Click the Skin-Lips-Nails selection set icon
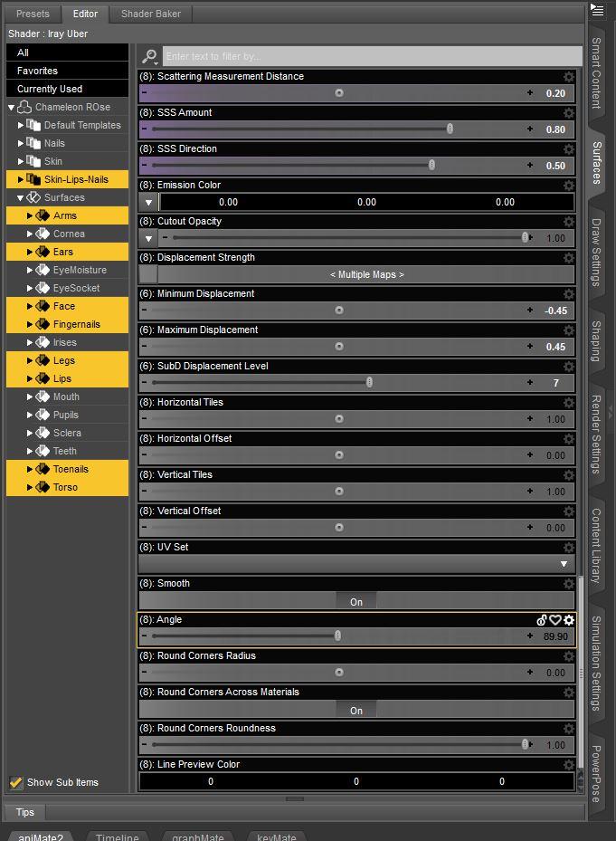 (33, 179)
